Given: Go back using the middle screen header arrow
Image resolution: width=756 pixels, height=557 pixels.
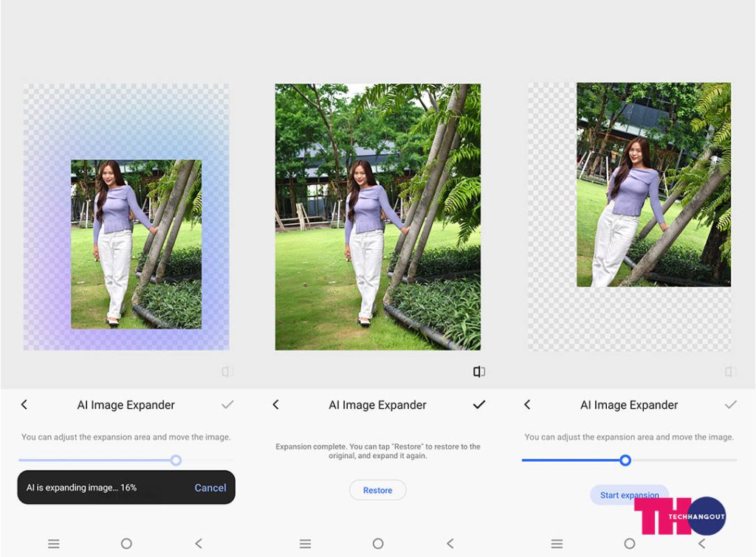Looking at the screenshot, I should pos(276,405).
